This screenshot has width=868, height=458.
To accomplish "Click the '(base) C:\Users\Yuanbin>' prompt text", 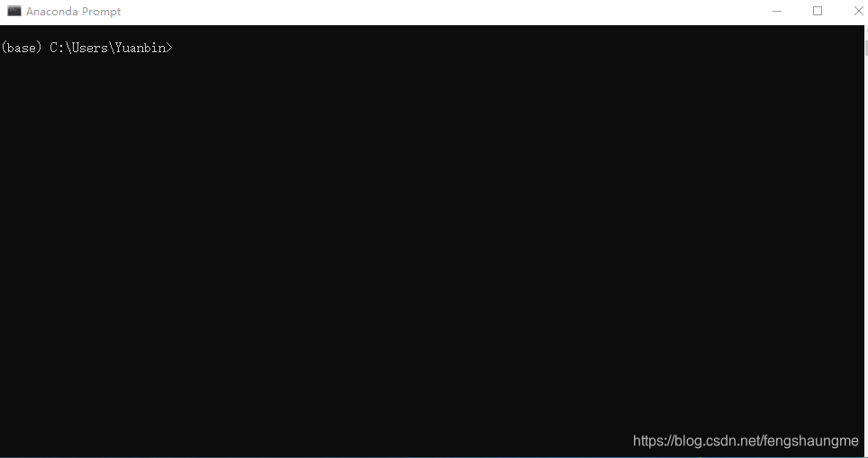I will (x=87, y=48).
